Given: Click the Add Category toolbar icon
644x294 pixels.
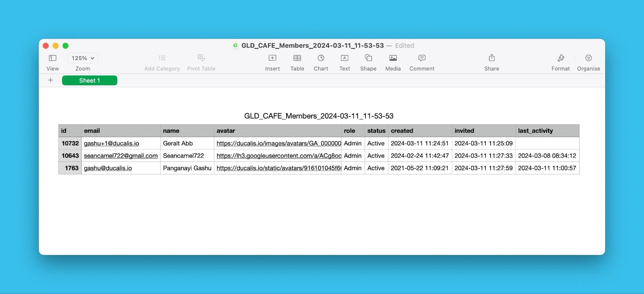Looking at the screenshot, I should pyautogui.click(x=162, y=58).
